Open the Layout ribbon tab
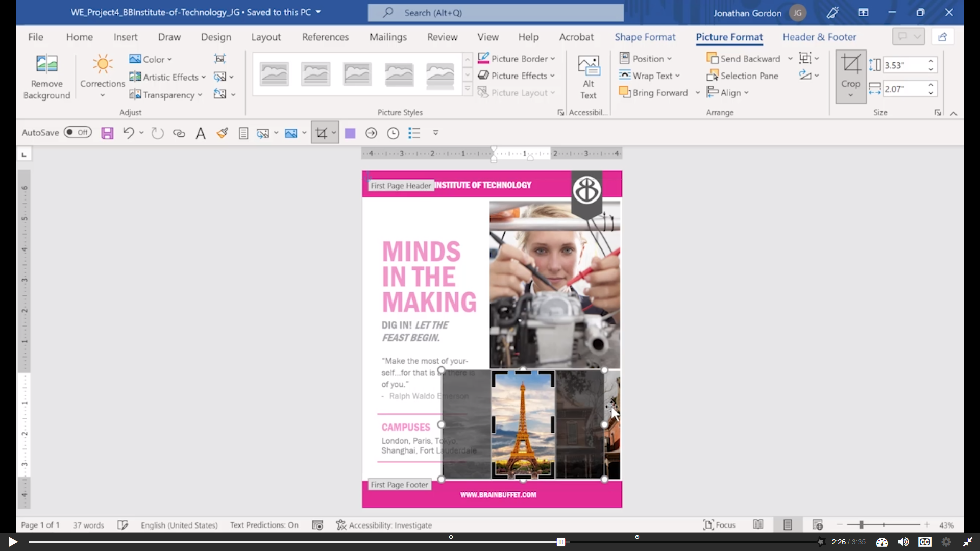Screen dimensions: 980x551 click(265, 37)
